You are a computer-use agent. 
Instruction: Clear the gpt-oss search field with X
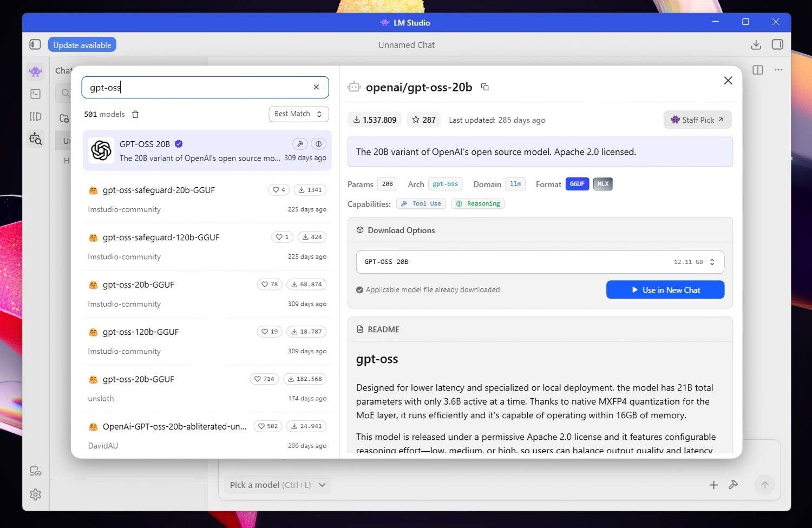pyautogui.click(x=317, y=87)
